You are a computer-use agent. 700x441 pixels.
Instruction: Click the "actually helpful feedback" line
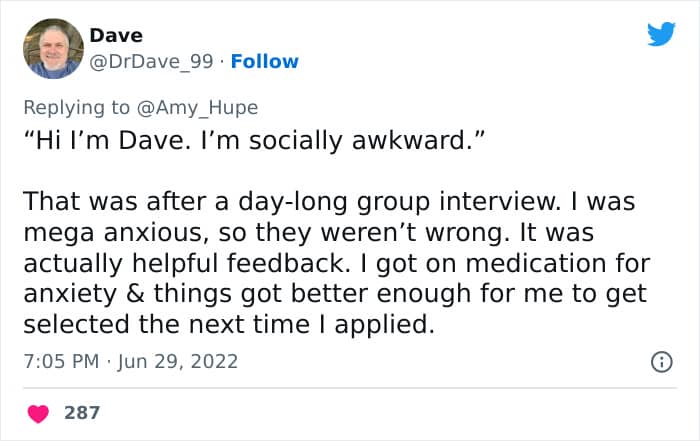click(x=337, y=263)
